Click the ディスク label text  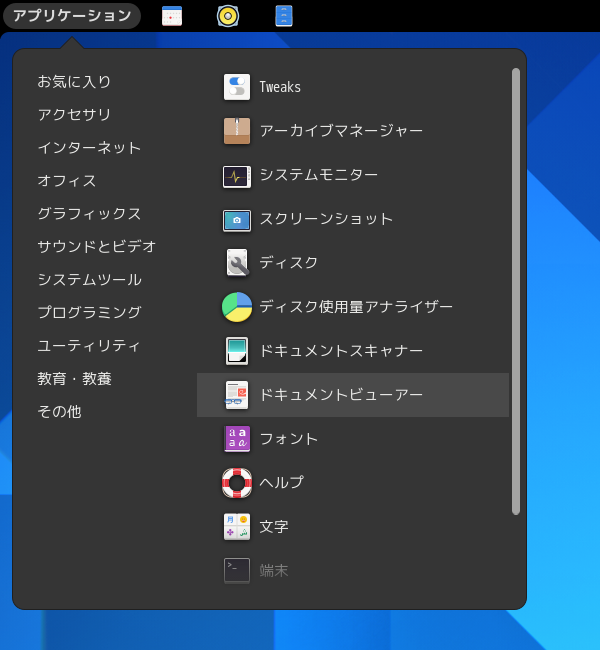(289, 263)
